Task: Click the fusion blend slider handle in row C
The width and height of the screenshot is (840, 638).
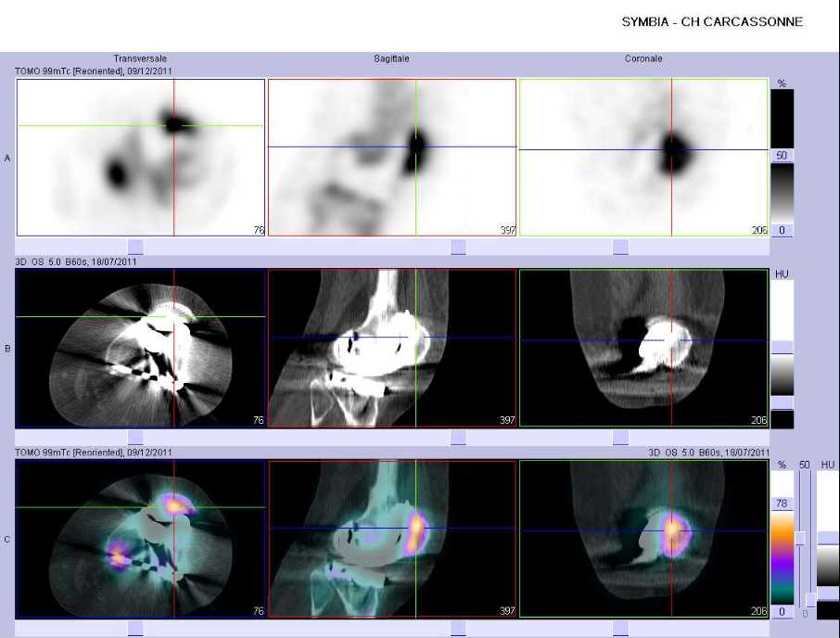Action: [x=800, y=539]
